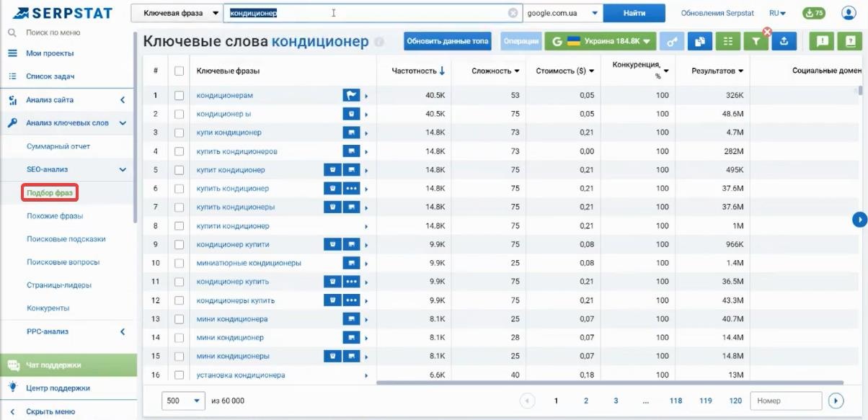Check the box for кондиционер ы row
Viewport: 868px width, 420px height.
tap(179, 114)
